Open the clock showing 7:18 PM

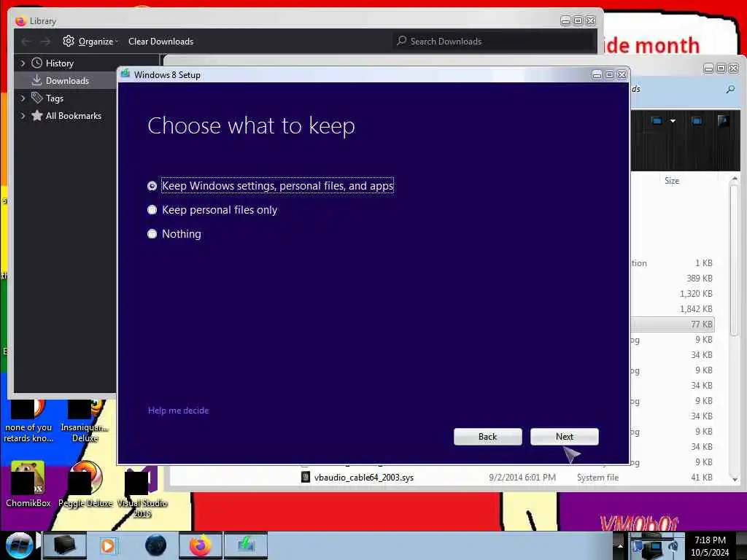tap(710, 546)
